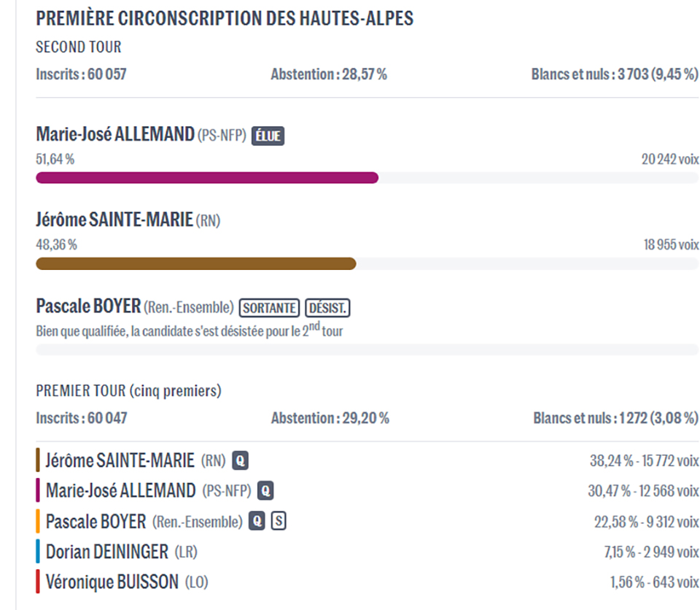Click Véronique BUISSON in first-round list
700x610 pixels.
point(112,582)
